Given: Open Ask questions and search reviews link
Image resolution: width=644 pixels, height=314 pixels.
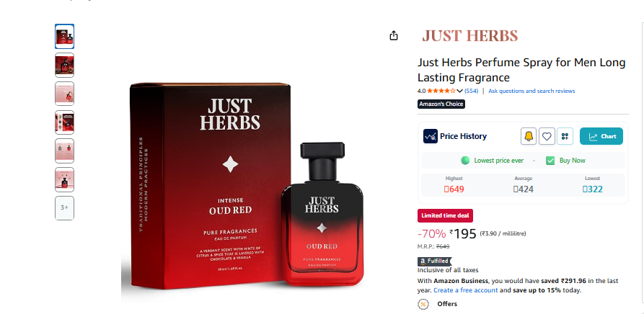Looking at the screenshot, I should (531, 91).
